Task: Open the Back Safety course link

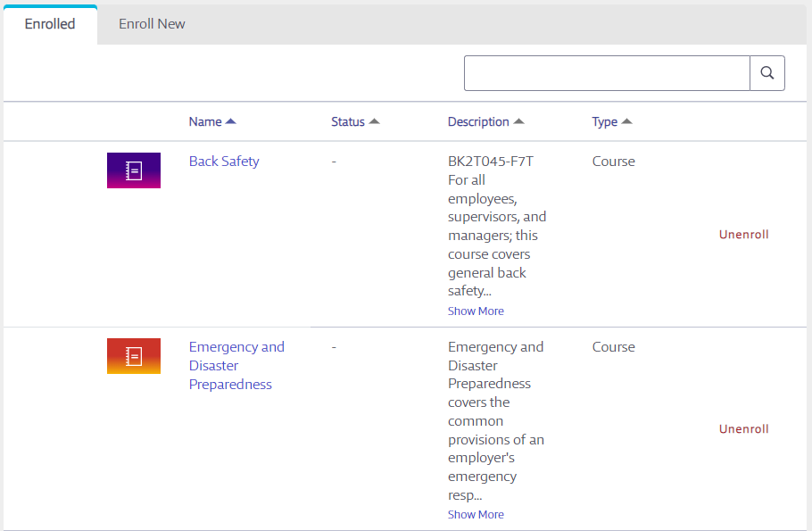Action: [x=224, y=162]
